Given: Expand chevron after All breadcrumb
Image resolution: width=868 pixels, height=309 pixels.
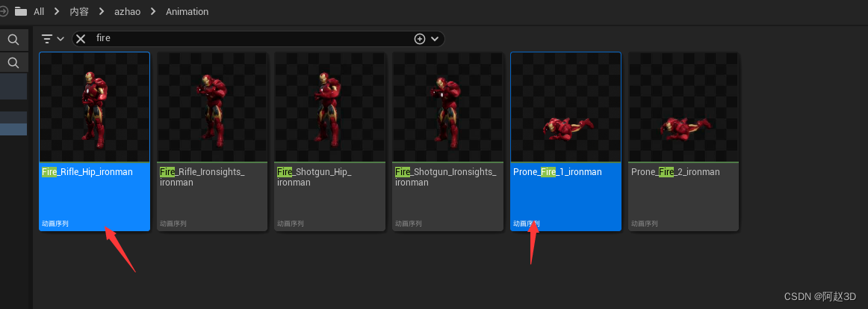Looking at the screenshot, I should point(57,11).
